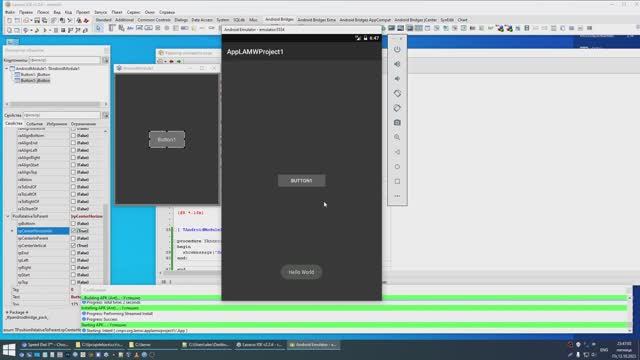Toggle raAlignEnd checkbox

coord(73,143)
